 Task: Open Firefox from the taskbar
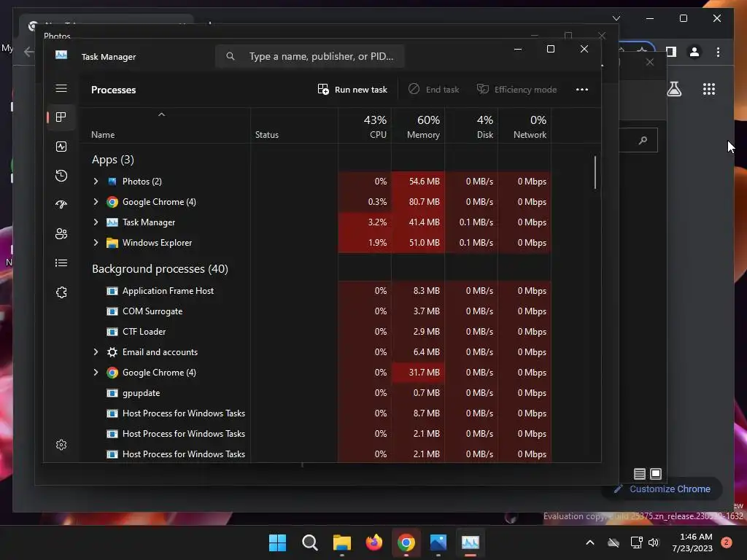click(x=374, y=542)
